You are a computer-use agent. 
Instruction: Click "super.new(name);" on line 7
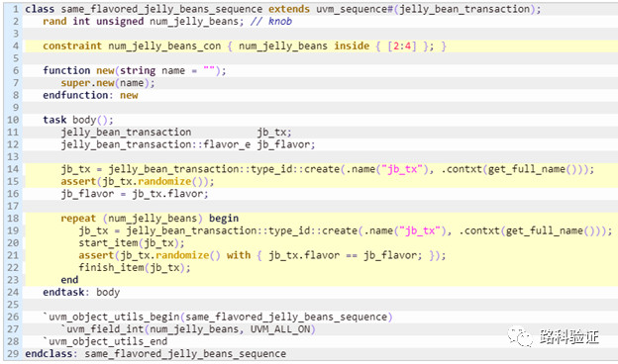pos(108,83)
